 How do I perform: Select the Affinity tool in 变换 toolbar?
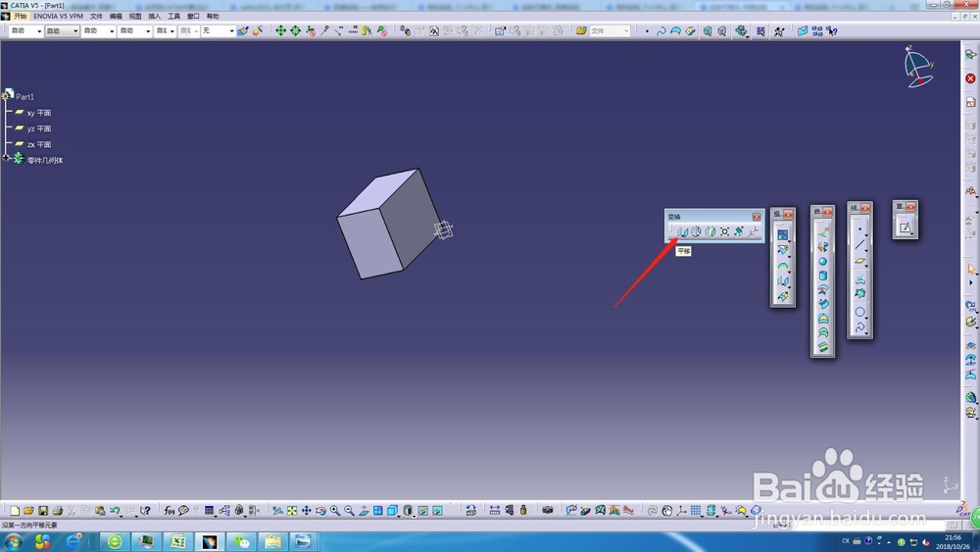coord(739,232)
